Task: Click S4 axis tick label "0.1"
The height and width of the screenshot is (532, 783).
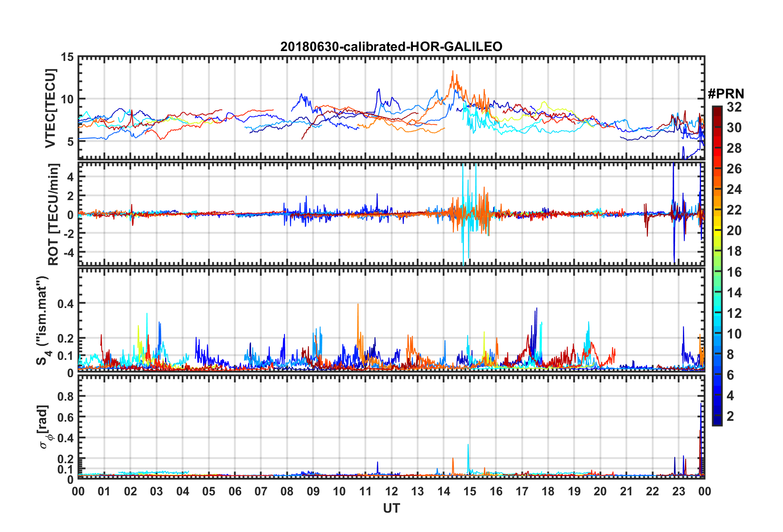Action: click(65, 356)
